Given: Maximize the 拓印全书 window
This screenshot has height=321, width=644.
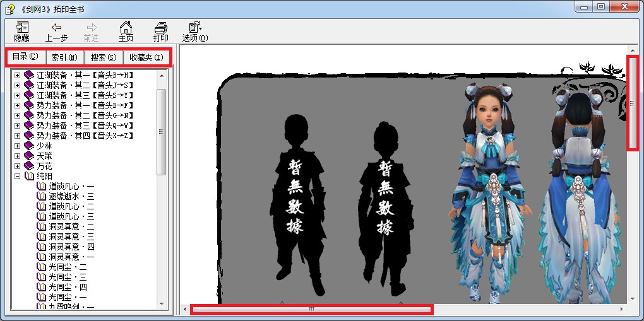Looking at the screenshot, I should [x=602, y=8].
